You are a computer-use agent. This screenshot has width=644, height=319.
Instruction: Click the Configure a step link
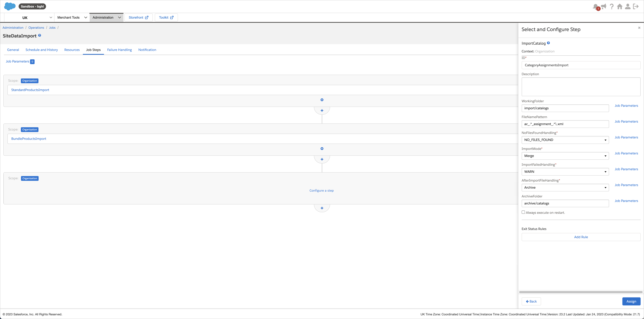[321, 190]
